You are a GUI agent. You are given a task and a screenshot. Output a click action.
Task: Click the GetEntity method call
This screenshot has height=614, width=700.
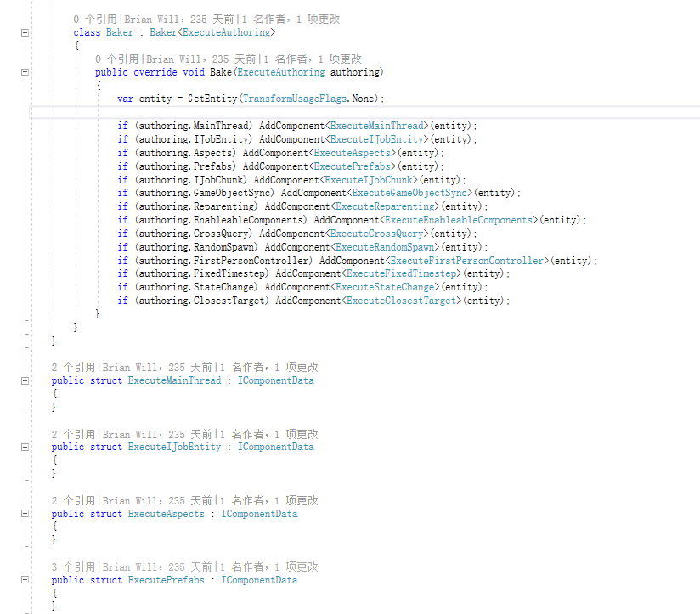[212, 99]
